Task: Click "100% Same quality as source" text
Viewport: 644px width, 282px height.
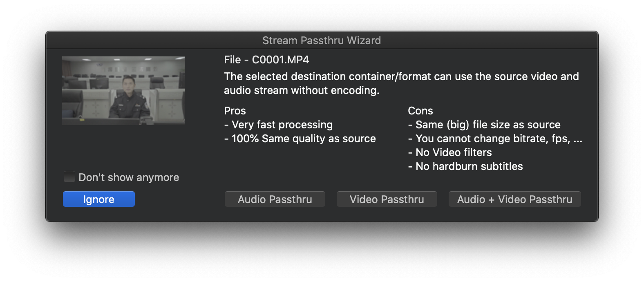Action: tap(303, 139)
